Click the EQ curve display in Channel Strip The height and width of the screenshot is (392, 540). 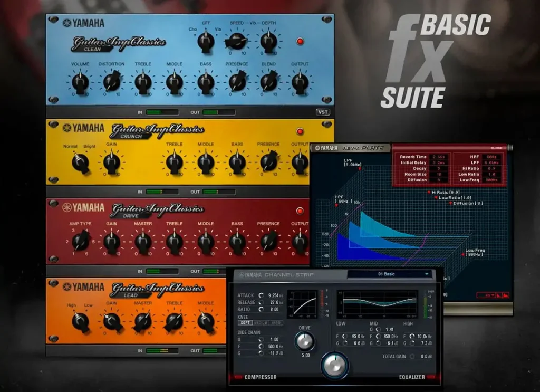coord(378,303)
